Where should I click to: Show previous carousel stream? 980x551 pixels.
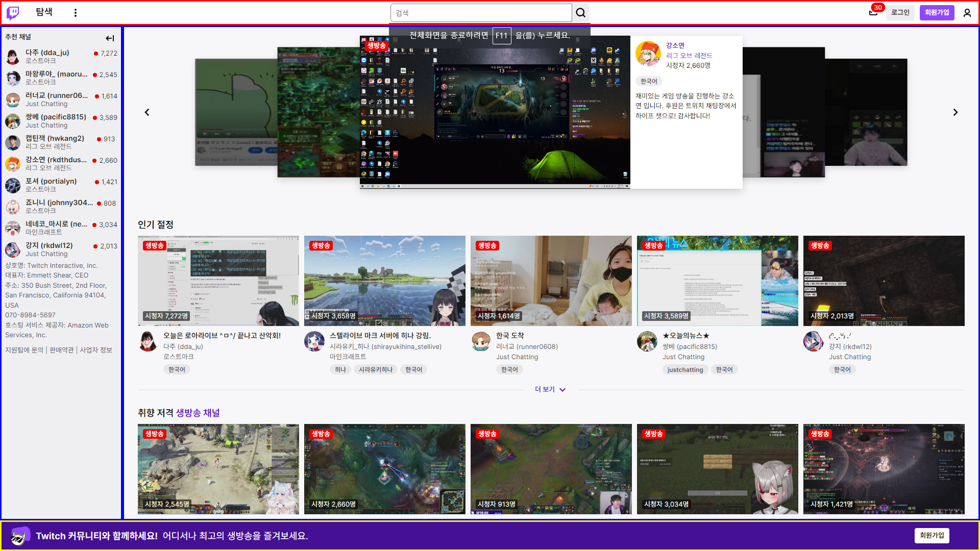147,112
